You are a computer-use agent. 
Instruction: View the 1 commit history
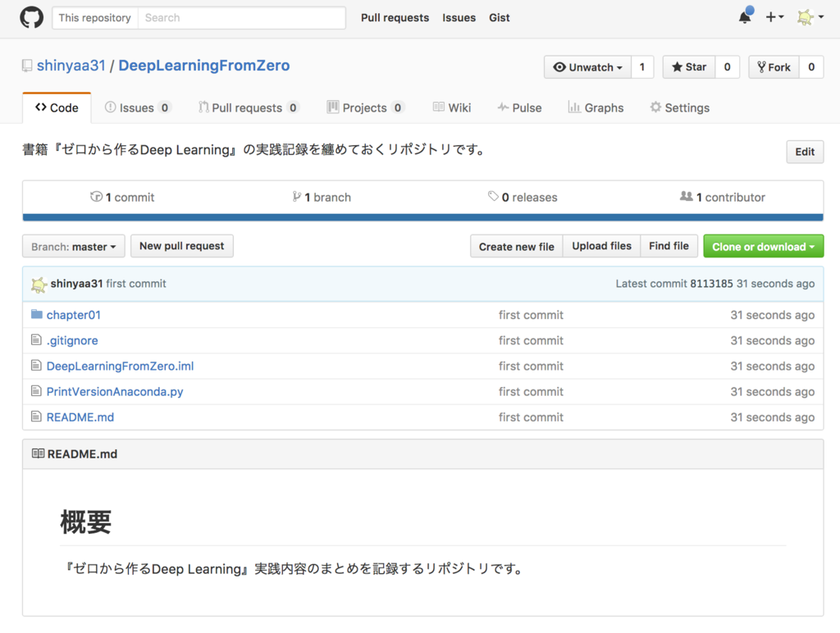tap(123, 197)
